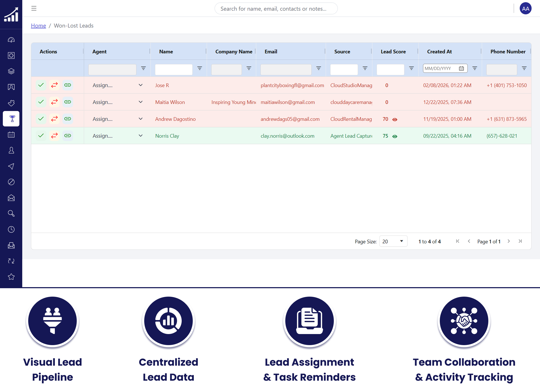Click green checkmark action for Jose R
The height and width of the screenshot is (392, 540).
[41, 85]
